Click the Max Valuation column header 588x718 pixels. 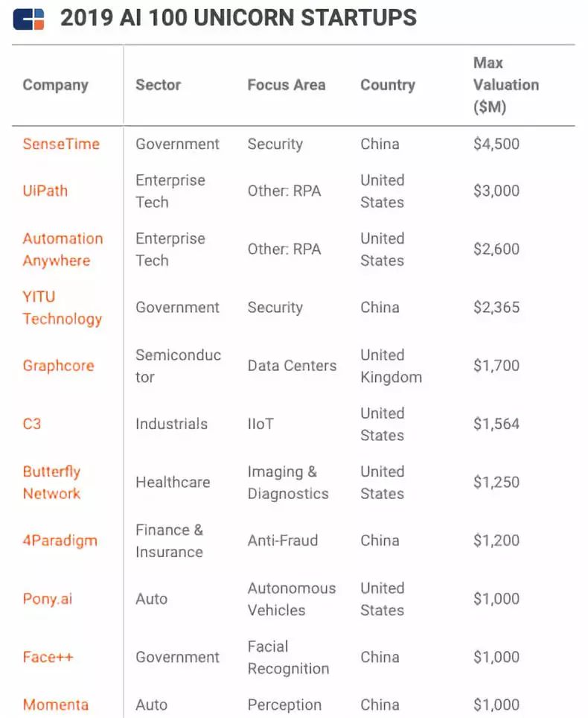pos(506,85)
